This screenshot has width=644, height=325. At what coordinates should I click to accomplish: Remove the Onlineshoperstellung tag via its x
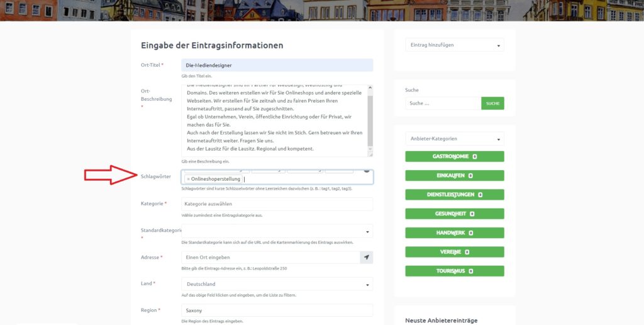click(188, 180)
